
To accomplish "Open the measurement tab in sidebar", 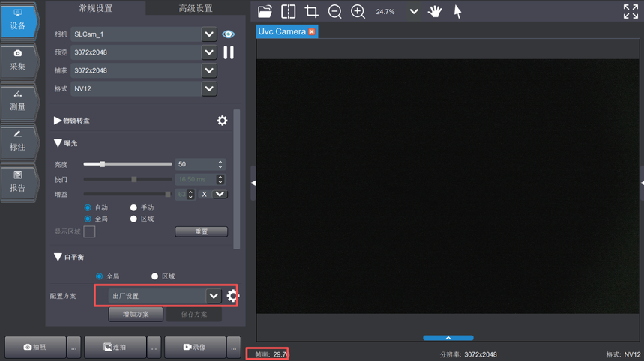I will point(18,101).
